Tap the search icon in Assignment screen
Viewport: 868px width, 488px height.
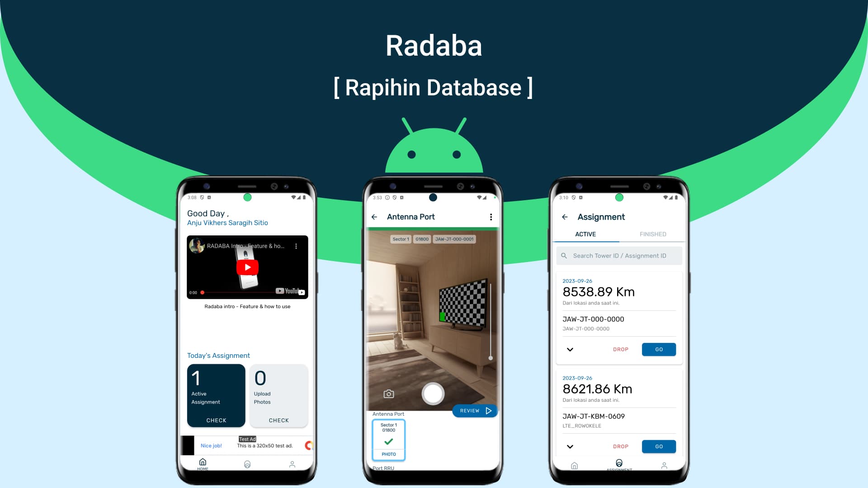click(x=564, y=256)
